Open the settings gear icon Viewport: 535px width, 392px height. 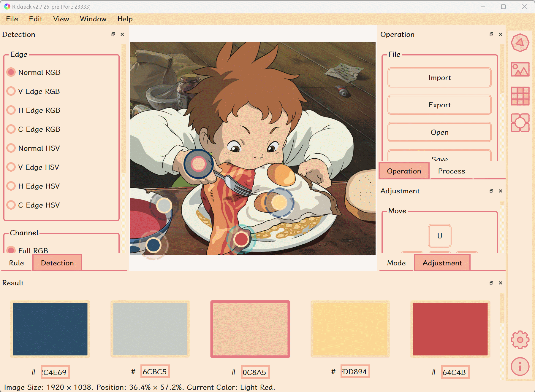(520, 340)
